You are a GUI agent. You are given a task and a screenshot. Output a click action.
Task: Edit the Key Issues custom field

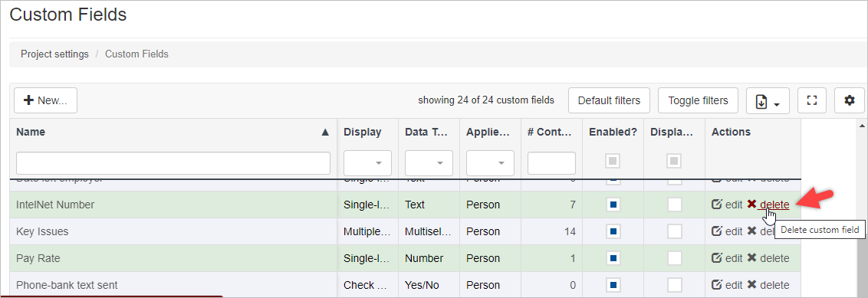coord(727,231)
